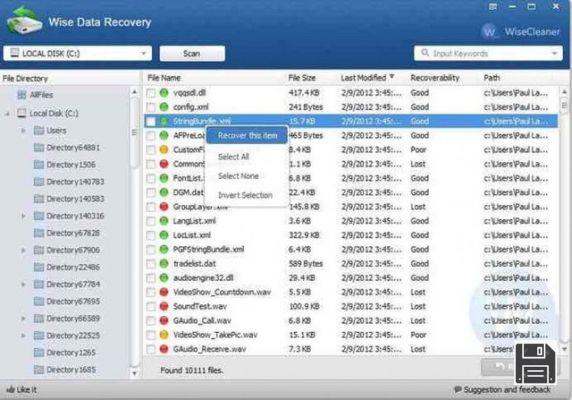Check the box for config.xml
572x400 pixels.
151,107
